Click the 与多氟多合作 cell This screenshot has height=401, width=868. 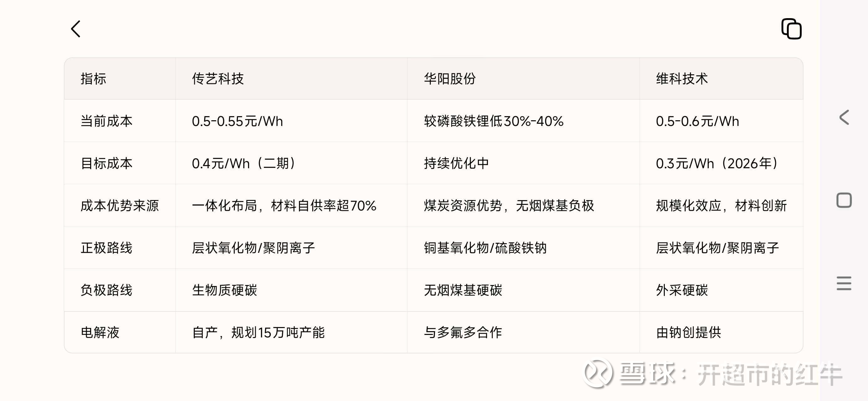pos(463,332)
